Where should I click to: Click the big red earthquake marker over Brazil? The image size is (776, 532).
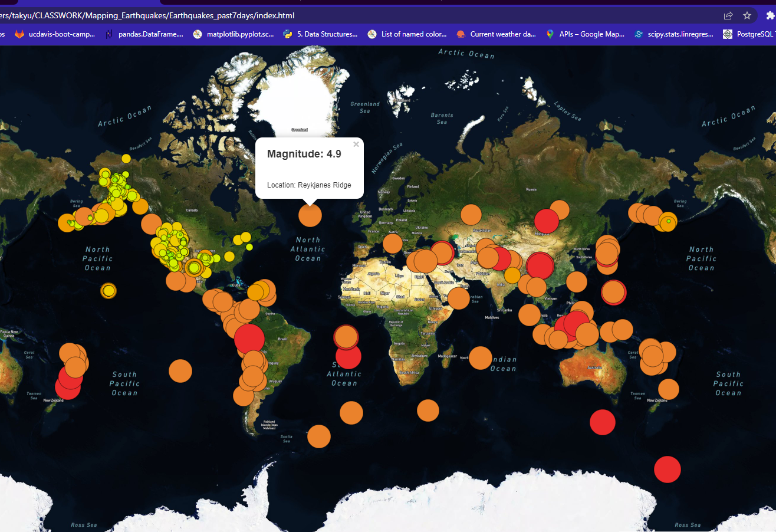click(x=250, y=340)
